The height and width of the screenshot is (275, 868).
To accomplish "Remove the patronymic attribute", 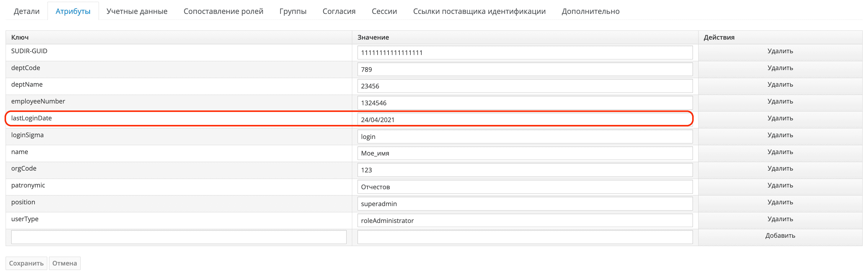I will [x=780, y=185].
